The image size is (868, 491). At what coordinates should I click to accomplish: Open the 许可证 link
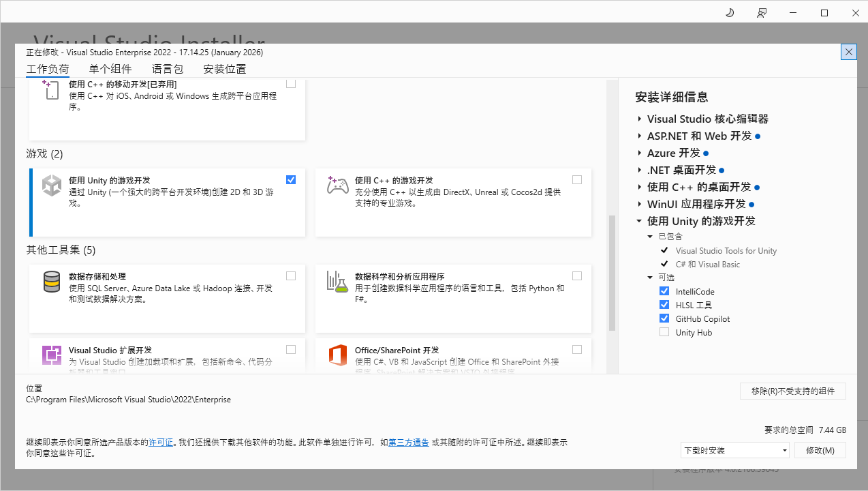(161, 443)
